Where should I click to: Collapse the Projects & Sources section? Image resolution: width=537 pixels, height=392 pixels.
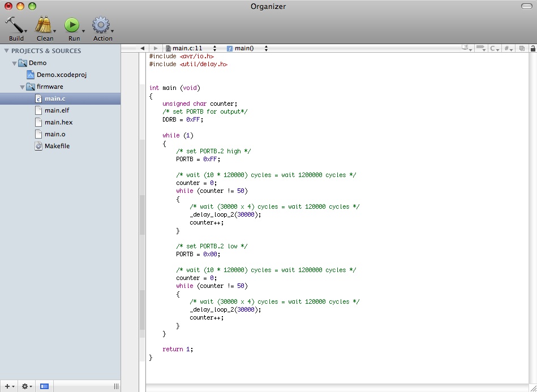tap(6, 51)
